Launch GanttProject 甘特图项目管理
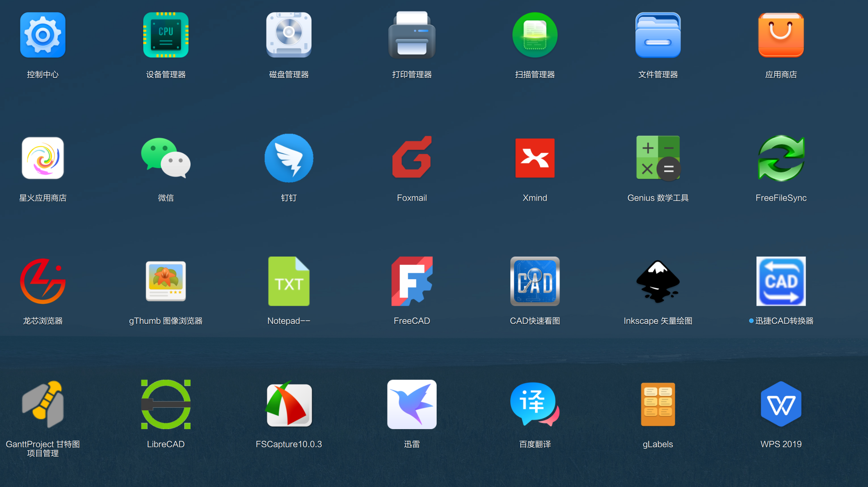Screen dimensions: 868x487 43,404
